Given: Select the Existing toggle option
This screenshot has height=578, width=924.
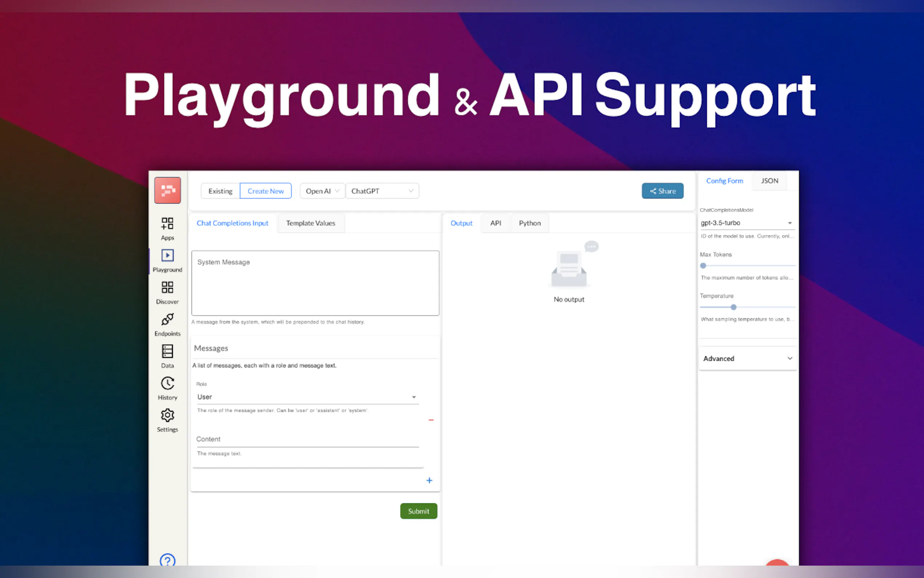Looking at the screenshot, I should [x=220, y=191].
